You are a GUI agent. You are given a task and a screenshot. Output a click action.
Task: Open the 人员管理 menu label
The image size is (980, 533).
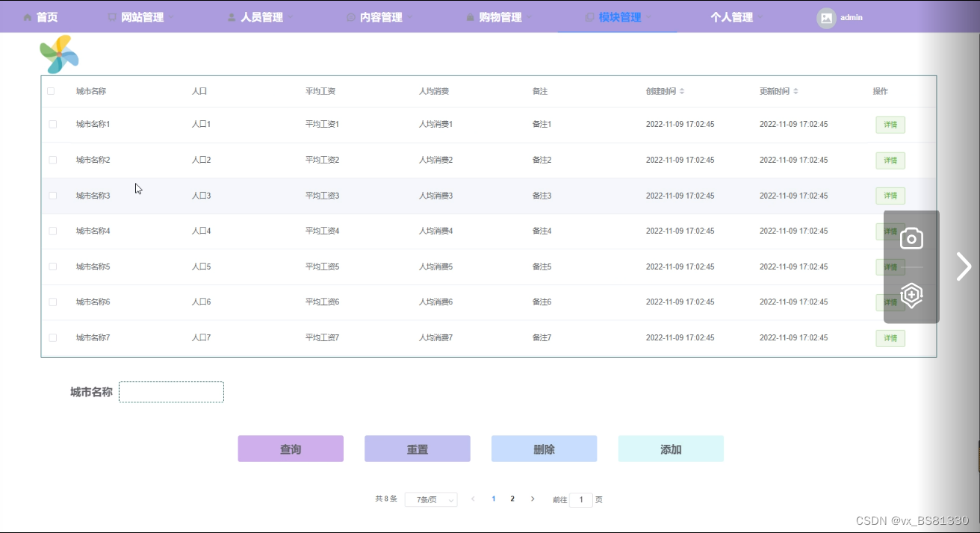click(261, 17)
